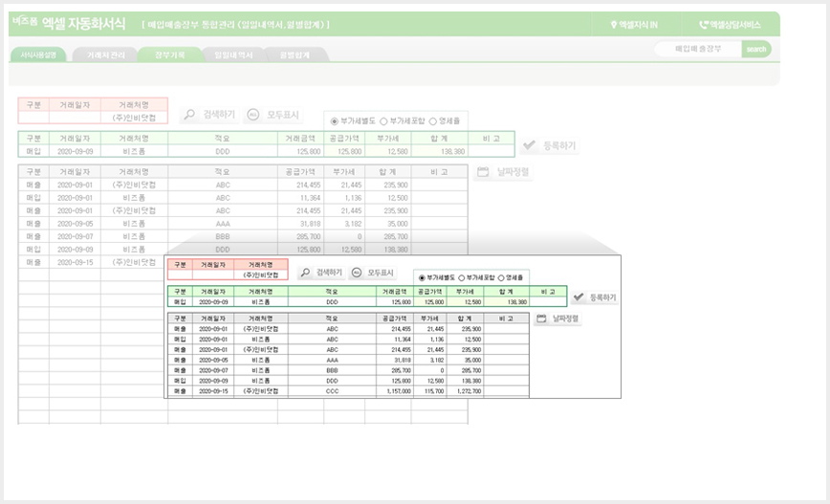Click the magnifier 검색하기 button in the magnified inset
Screen dimensions: 830x504
(x=321, y=273)
